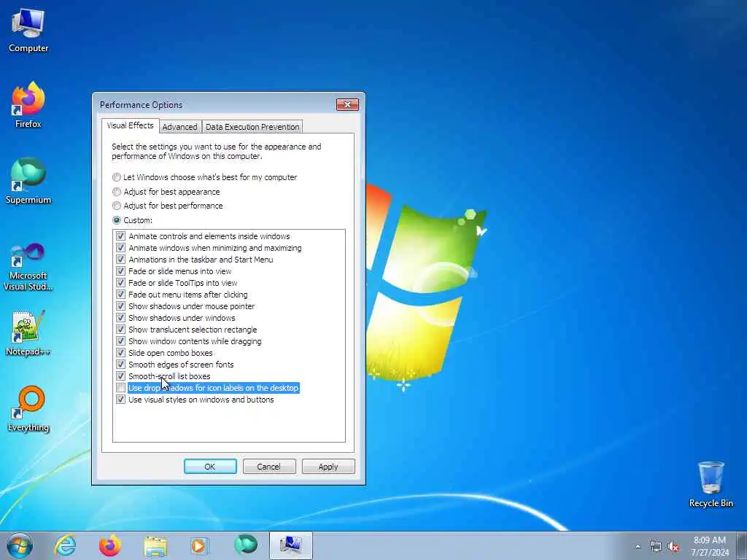The image size is (747, 560).
Task: Open the Data Execution Prevention tab
Action: pos(252,127)
